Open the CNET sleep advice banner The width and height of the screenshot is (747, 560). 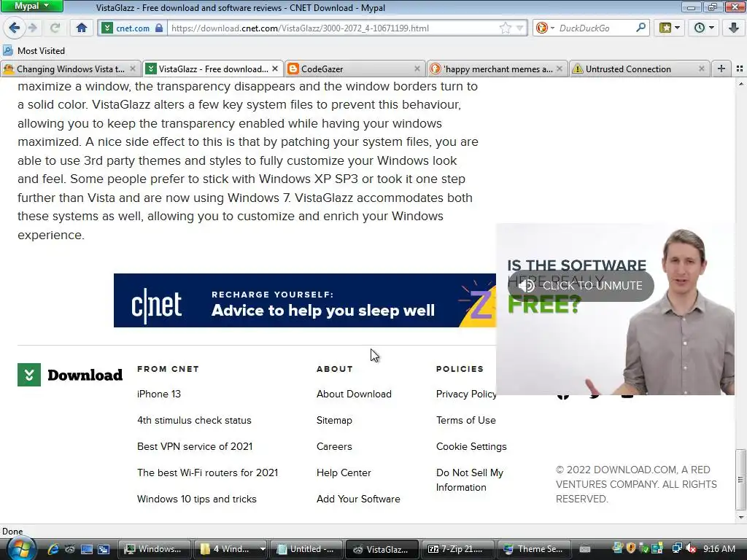click(x=305, y=300)
